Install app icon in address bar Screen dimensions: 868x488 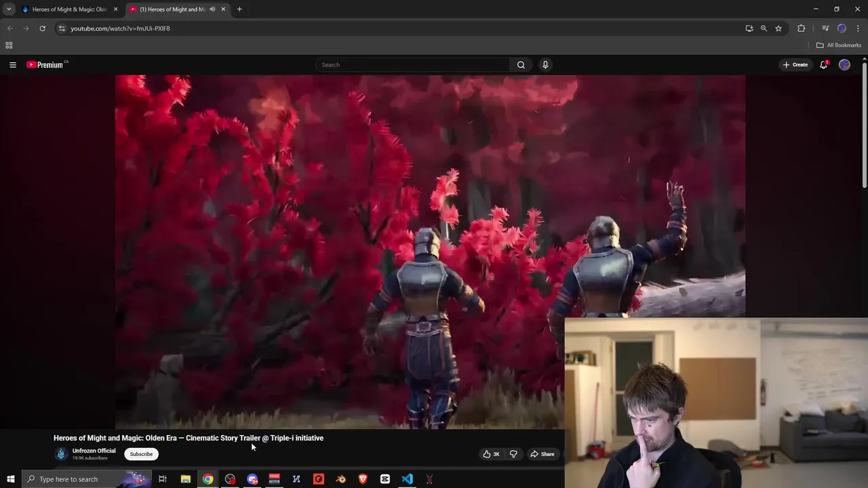pyautogui.click(x=749, y=28)
